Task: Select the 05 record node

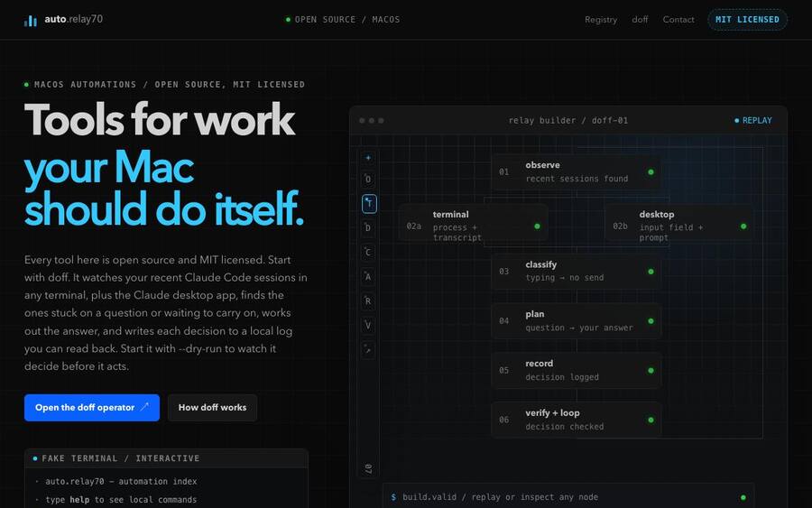Action: (576, 370)
